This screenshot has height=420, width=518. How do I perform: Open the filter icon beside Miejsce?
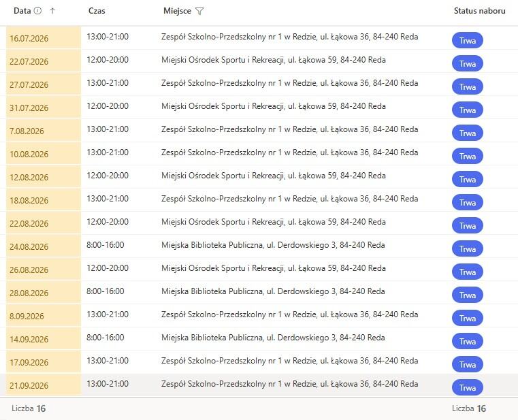199,12
